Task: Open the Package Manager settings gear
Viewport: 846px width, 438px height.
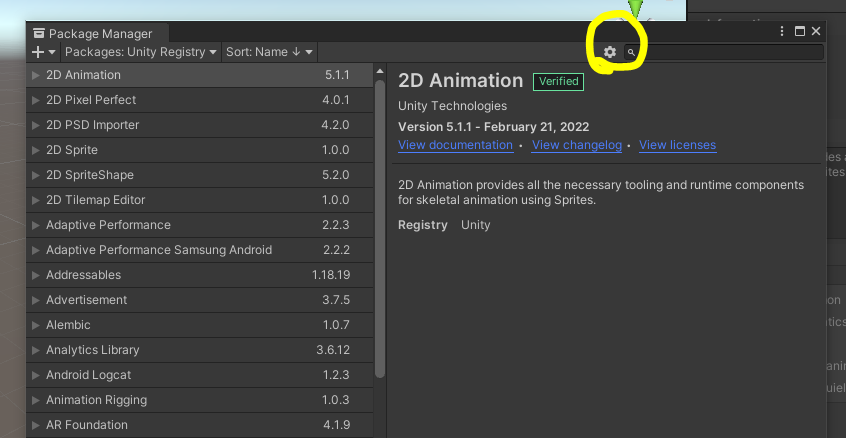Action: click(x=610, y=52)
